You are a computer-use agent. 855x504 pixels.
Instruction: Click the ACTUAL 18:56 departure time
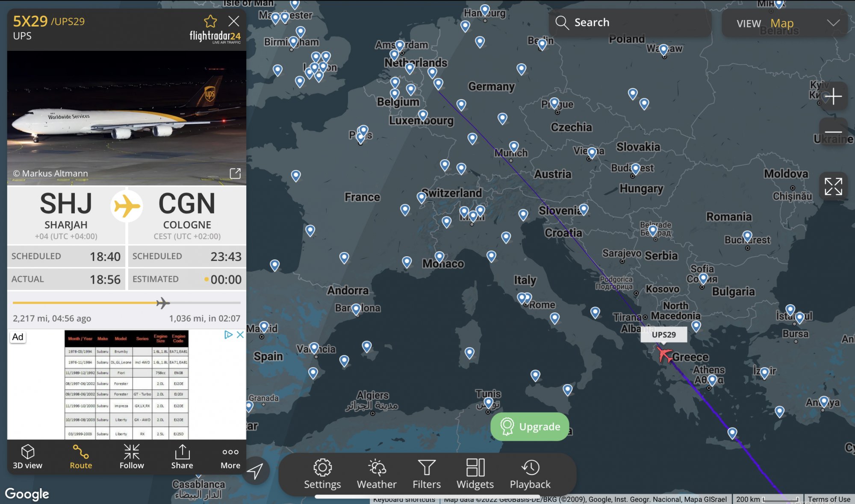[66, 279]
